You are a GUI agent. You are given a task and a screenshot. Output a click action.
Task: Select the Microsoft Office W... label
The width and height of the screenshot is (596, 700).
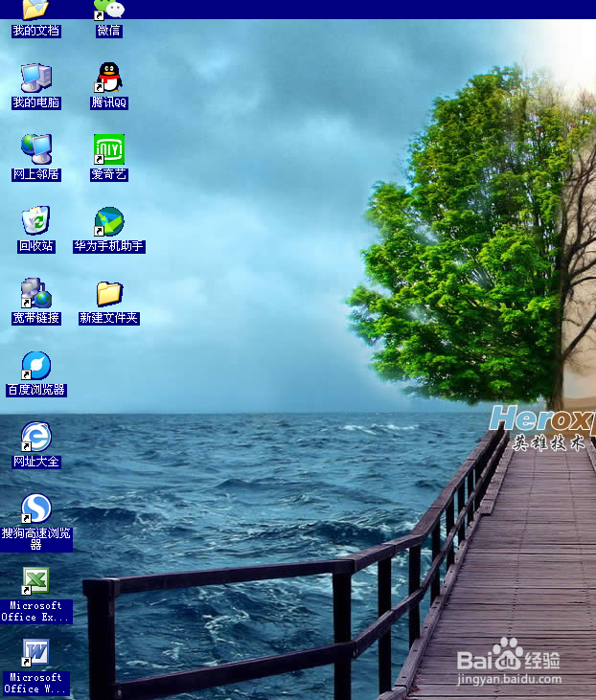(x=36, y=684)
